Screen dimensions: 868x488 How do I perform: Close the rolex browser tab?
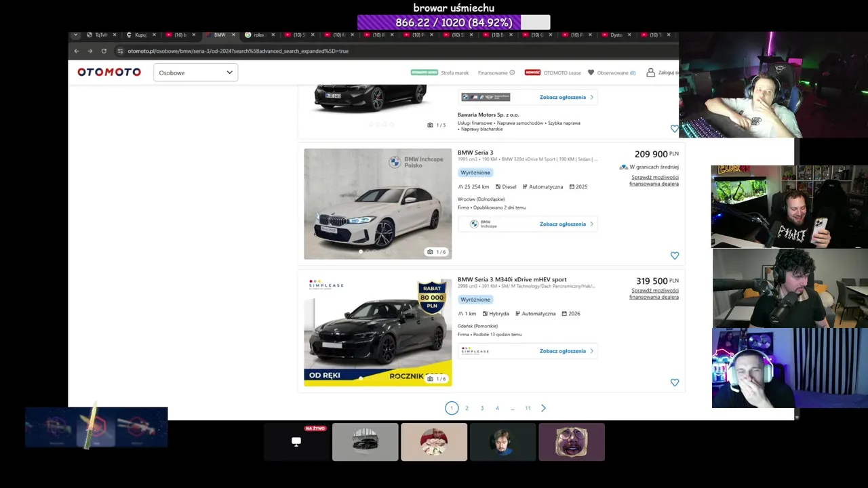(x=273, y=35)
